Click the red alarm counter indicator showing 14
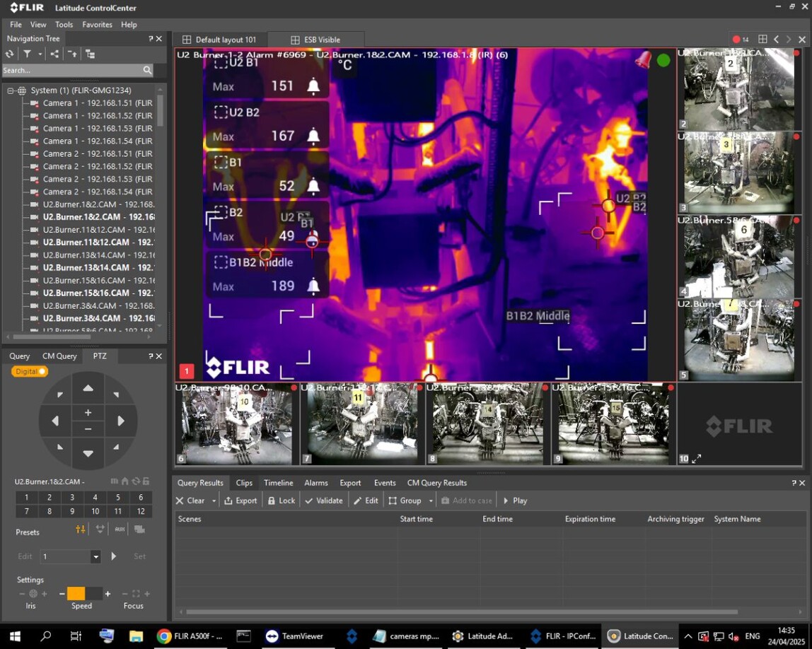The width and height of the screenshot is (812, 649). pyautogui.click(x=741, y=40)
